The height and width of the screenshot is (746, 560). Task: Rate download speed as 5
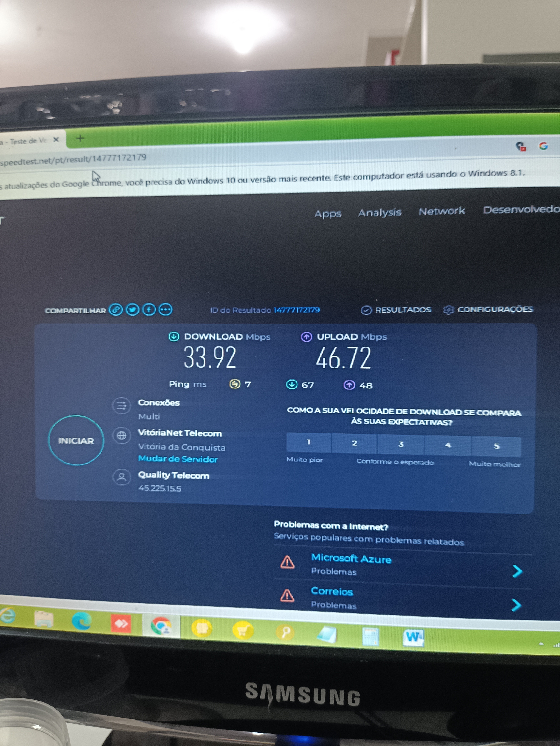pyautogui.click(x=496, y=446)
